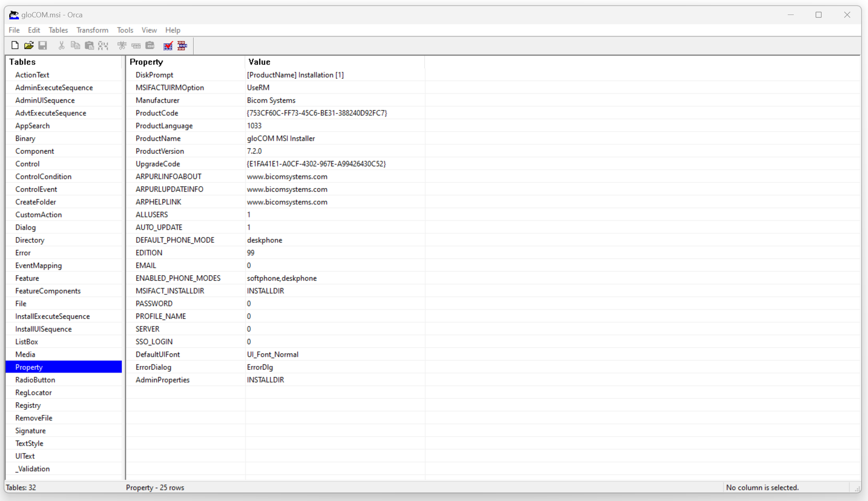Click the Validate icon with red checkmark
Image resolution: width=868 pixels, height=501 pixels.
[168, 45]
